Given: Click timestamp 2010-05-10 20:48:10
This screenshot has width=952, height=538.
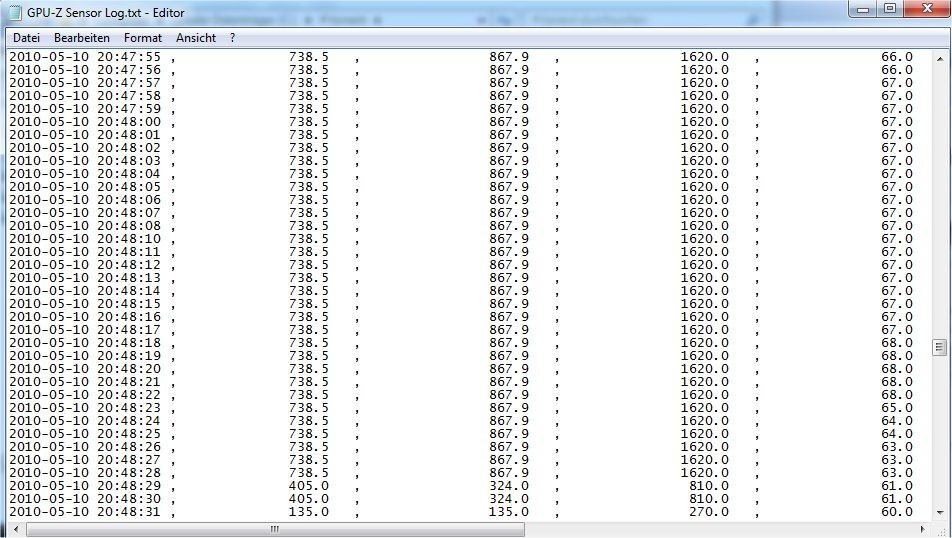Looking at the screenshot, I should pyautogui.click(x=85, y=239).
